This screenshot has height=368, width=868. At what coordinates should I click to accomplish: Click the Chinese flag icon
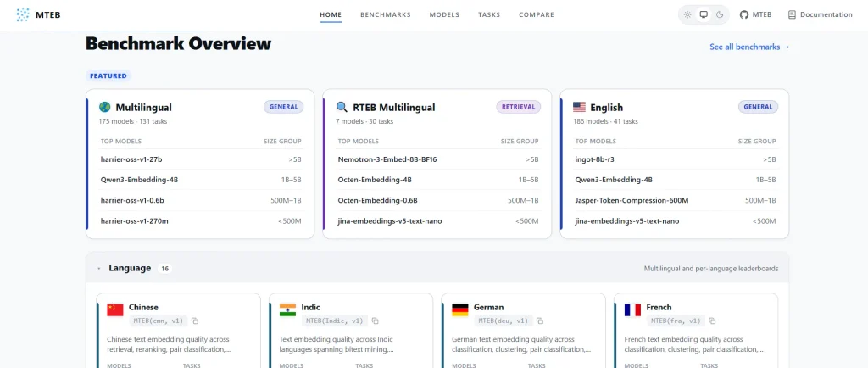115,309
